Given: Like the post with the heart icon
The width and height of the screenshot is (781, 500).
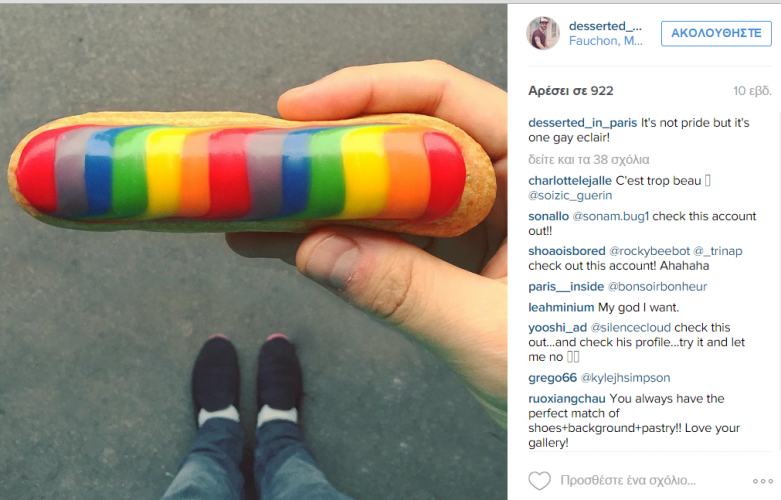Looking at the screenshot, I should [539, 481].
